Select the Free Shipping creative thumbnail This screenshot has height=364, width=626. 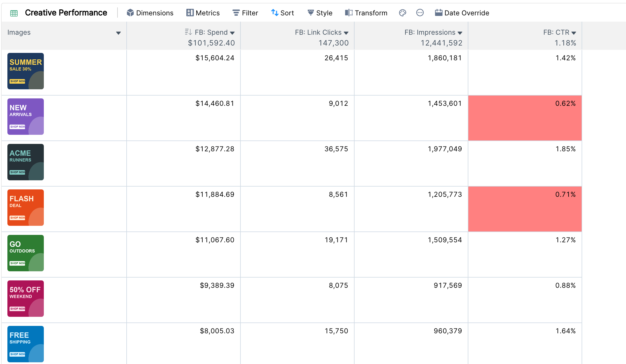point(26,344)
